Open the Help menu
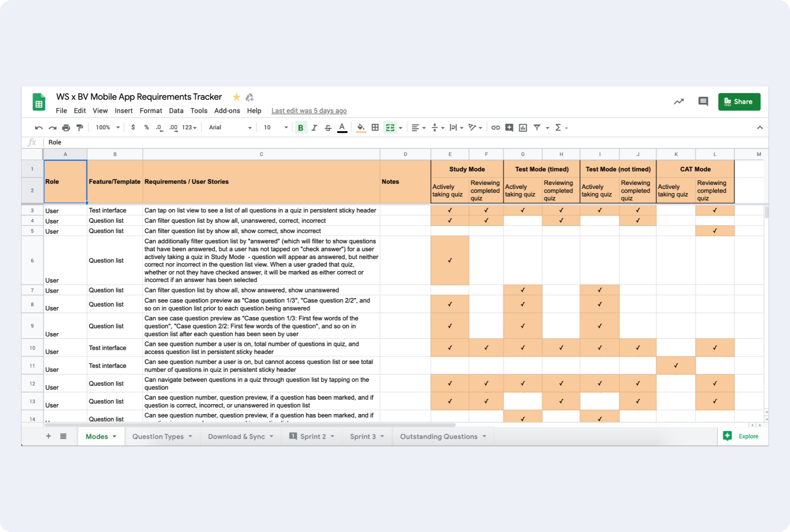The image size is (790, 532). click(254, 111)
